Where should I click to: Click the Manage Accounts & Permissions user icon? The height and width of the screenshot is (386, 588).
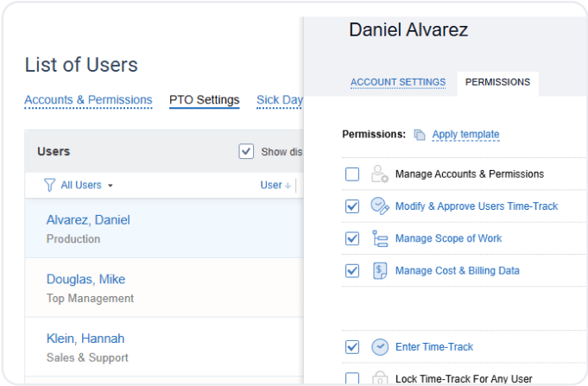click(379, 174)
